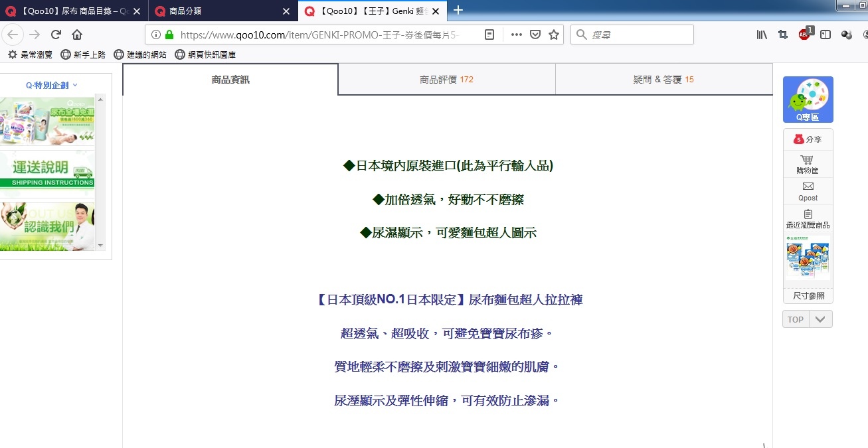Bookmark this page with star icon
Screen dimensions: 868x448
tap(554, 35)
